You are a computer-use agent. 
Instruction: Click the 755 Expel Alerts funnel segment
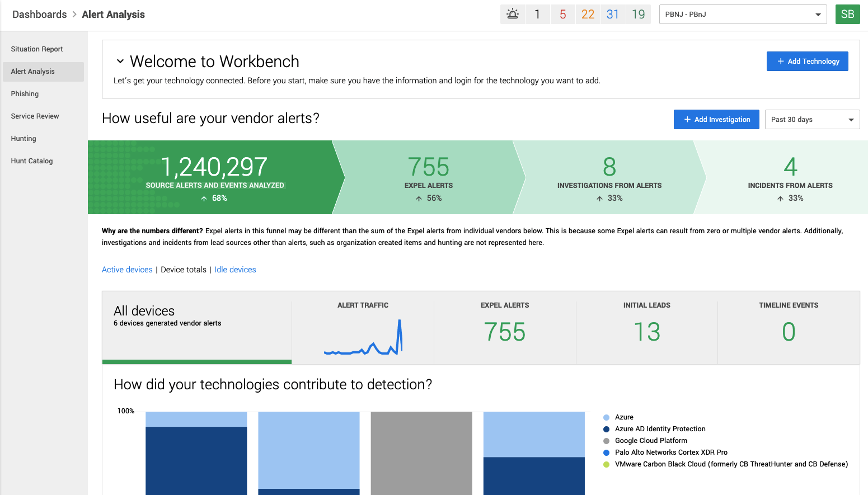click(429, 177)
